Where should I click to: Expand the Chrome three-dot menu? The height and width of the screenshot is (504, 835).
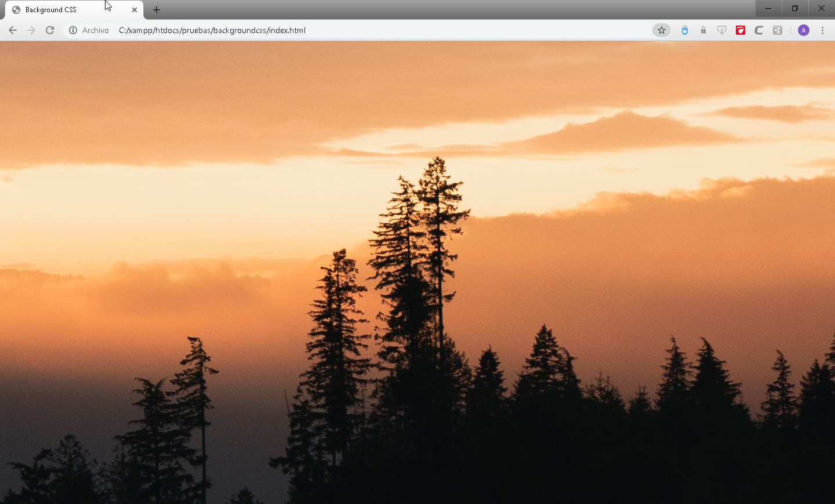click(x=822, y=30)
